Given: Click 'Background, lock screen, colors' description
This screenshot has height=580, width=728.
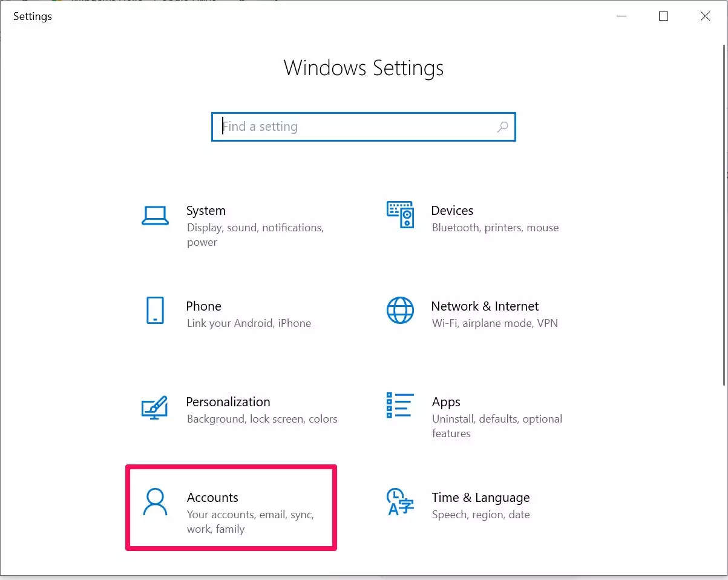Looking at the screenshot, I should click(x=262, y=419).
